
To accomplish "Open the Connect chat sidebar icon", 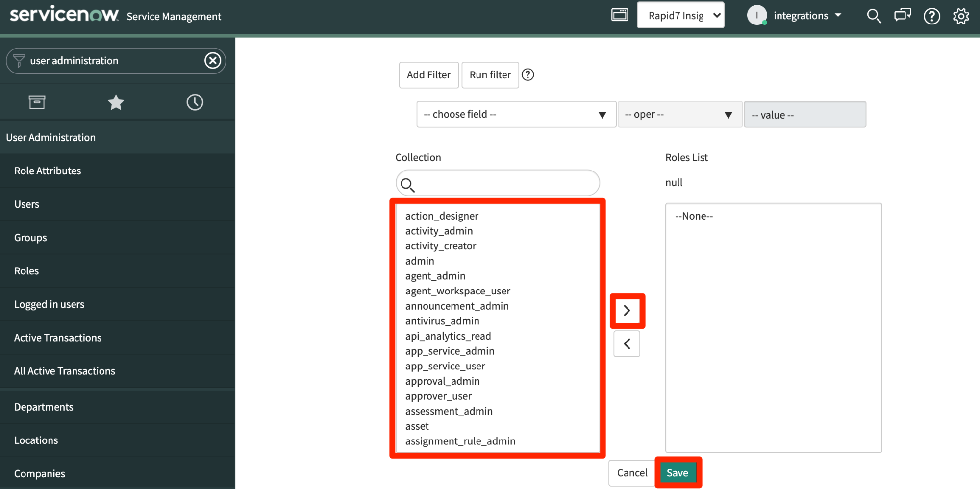I will pyautogui.click(x=903, y=15).
